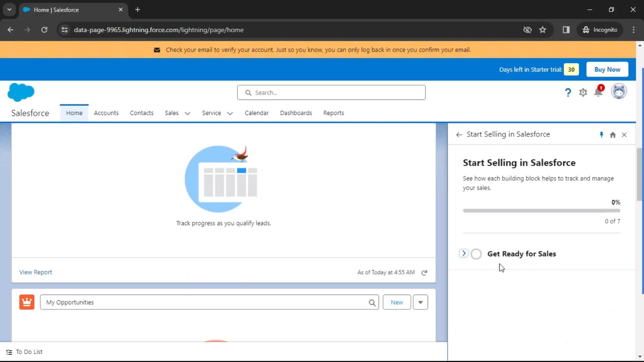Switch to the Calendar tab

click(257, 113)
